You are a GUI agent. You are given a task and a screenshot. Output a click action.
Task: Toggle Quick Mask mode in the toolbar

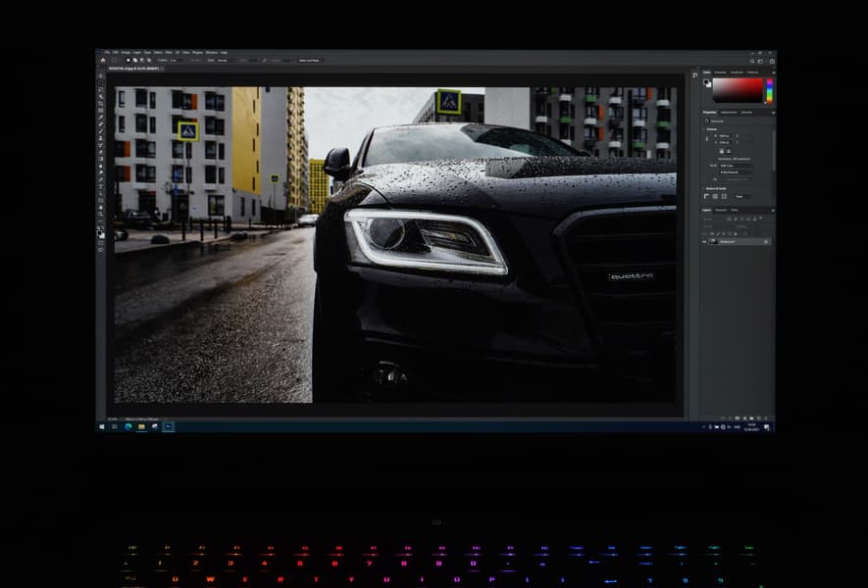click(100, 244)
